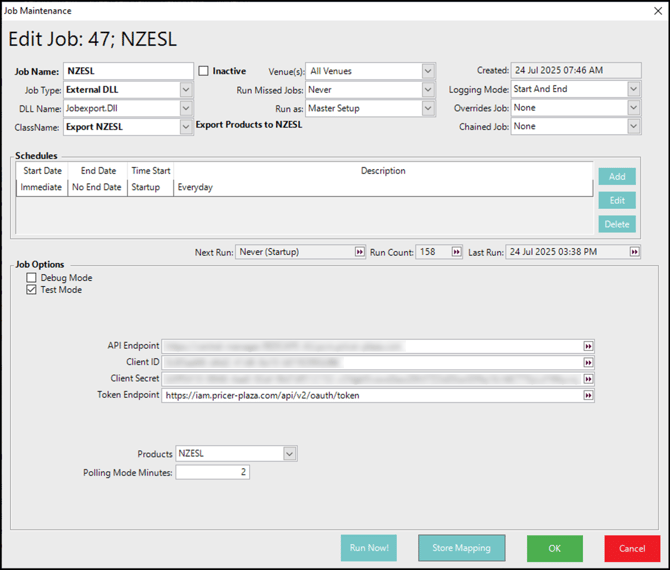Click the Store Mapping button
This screenshot has height=570, width=670.
(461, 547)
